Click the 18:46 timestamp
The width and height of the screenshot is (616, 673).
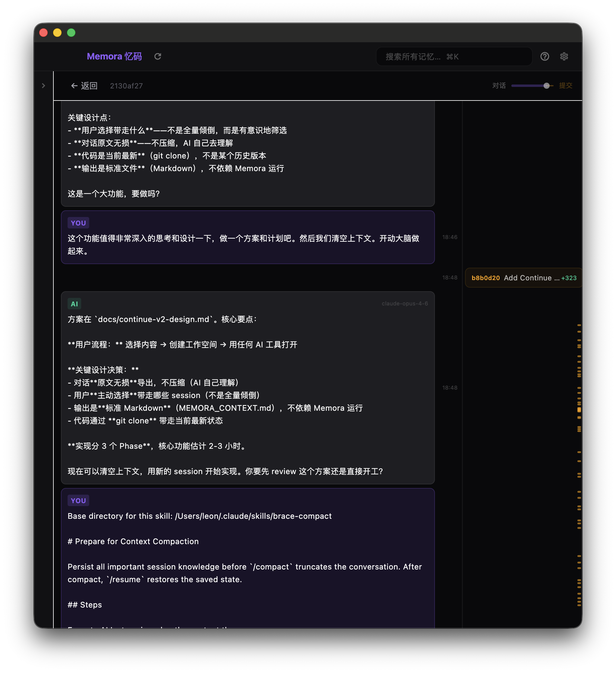tap(449, 237)
